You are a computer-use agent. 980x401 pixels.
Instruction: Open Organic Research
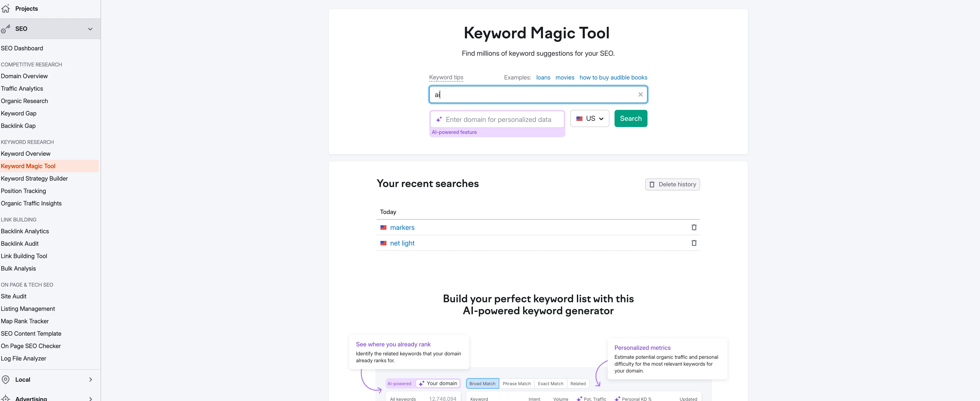coord(24,101)
